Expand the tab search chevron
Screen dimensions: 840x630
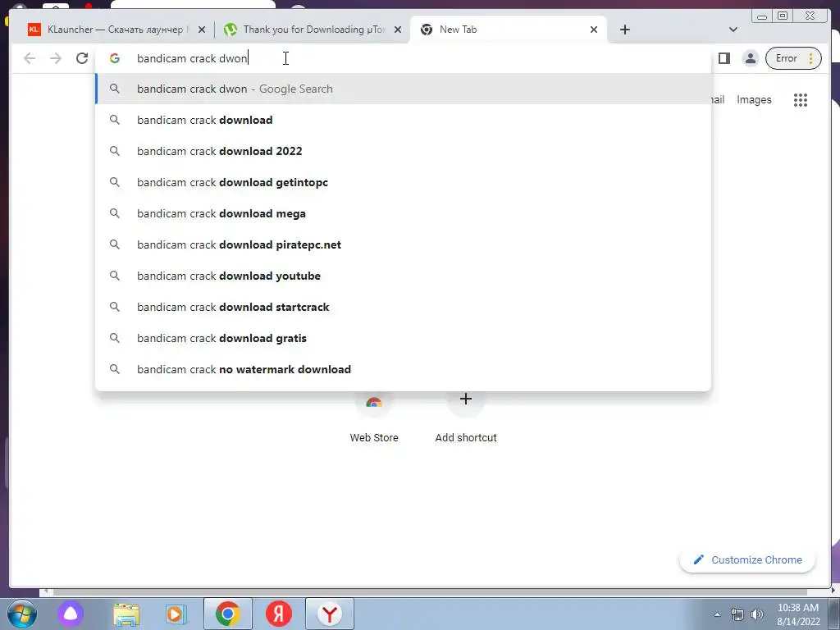coord(733,30)
